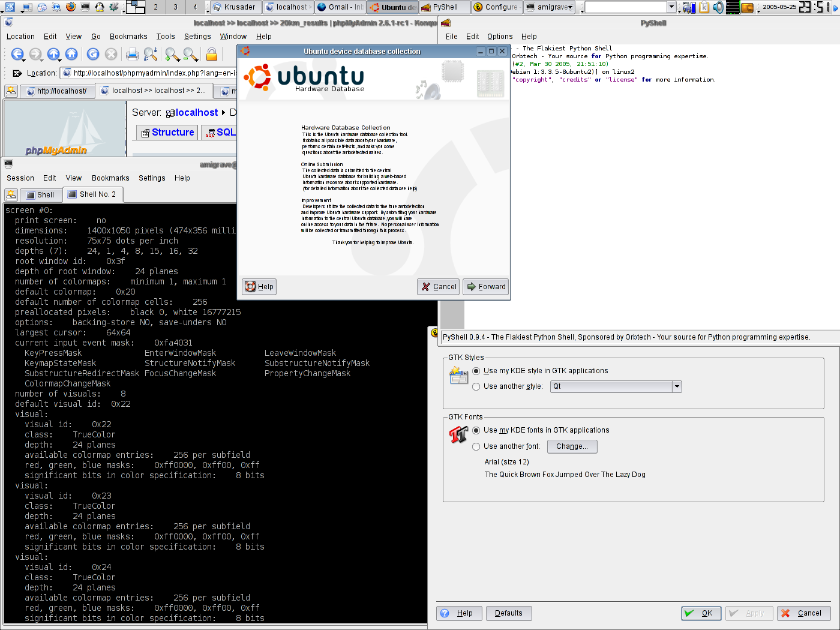
Task: Print the current Konqueror page
Action: click(133, 55)
